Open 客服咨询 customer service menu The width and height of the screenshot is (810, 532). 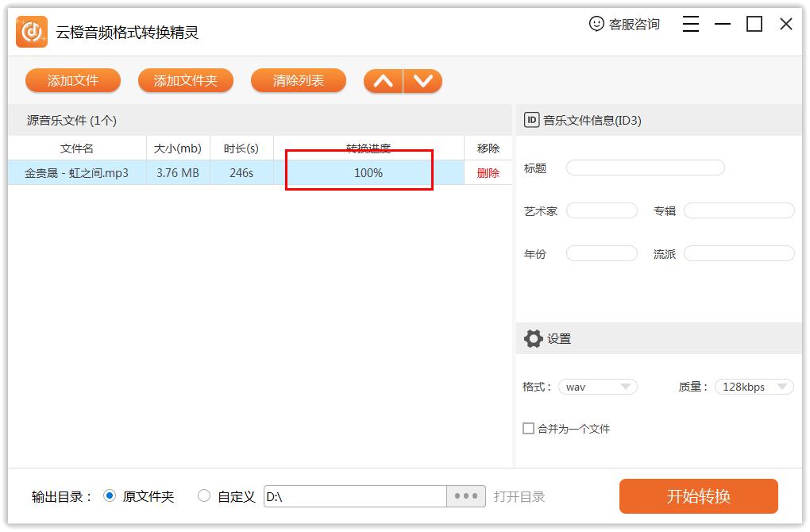(x=631, y=24)
